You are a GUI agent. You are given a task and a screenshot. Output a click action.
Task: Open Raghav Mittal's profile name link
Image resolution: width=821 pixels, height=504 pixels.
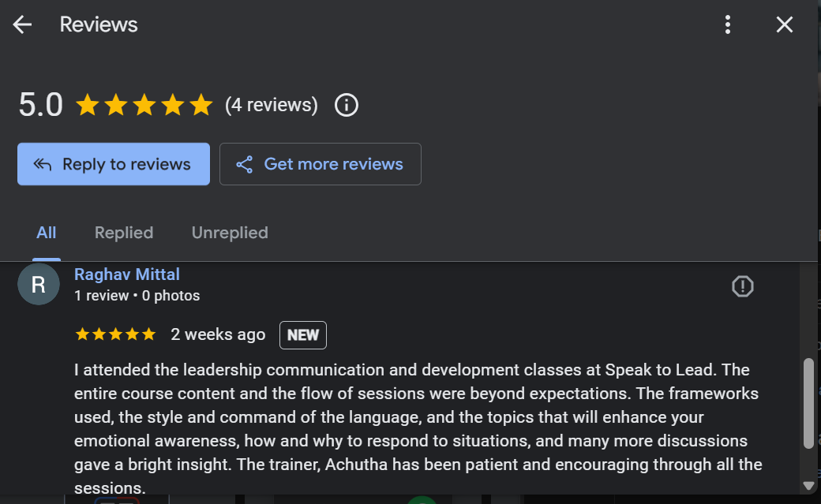(x=127, y=274)
